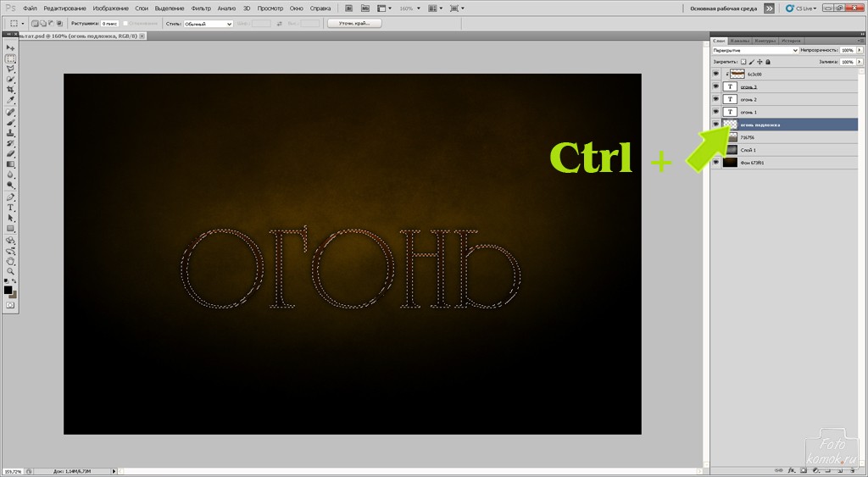
Task: Expand the workspace list chevron
Action: 769,8
